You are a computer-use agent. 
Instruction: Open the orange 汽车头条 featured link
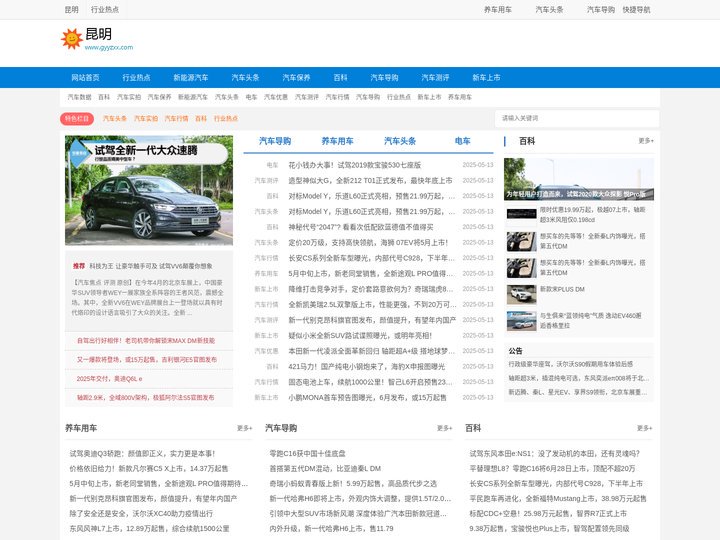114,118
